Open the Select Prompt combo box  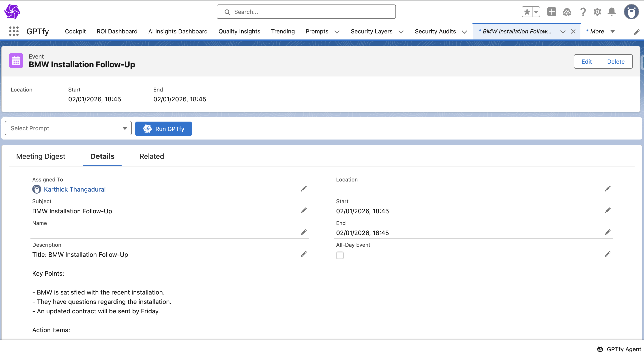tap(68, 128)
